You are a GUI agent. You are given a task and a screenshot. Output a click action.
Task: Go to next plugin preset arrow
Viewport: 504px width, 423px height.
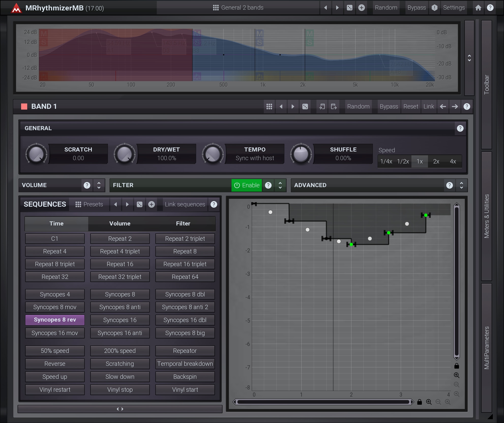click(337, 8)
